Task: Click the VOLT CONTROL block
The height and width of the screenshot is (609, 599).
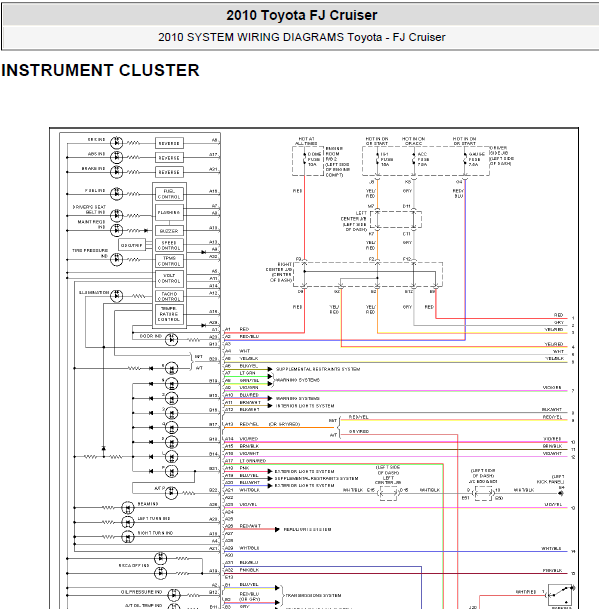Action: (x=169, y=278)
